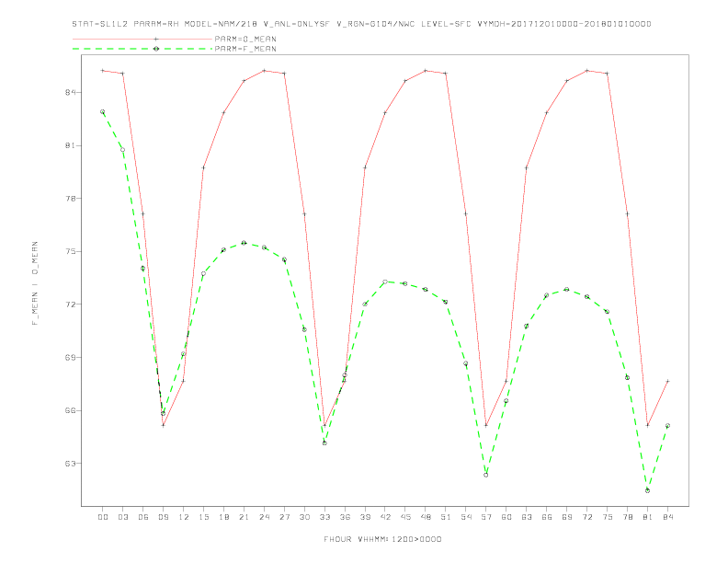The height and width of the screenshot is (563, 728).
Task: Click x-axis forecast hour label 24
Action: pos(264,517)
